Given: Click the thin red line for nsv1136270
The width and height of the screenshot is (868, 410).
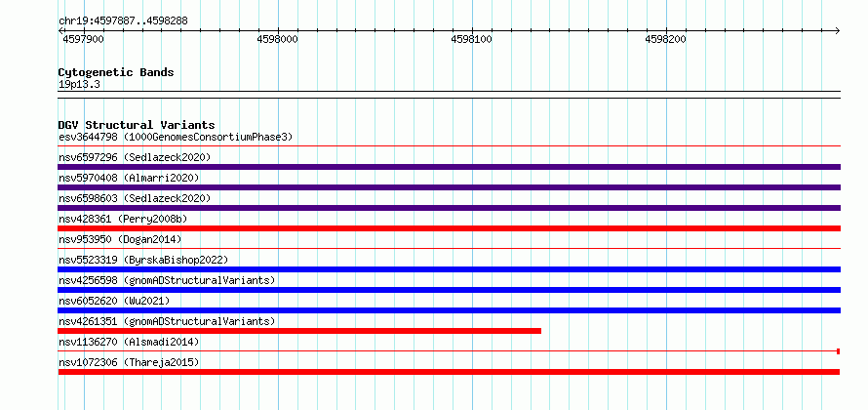Looking at the screenshot, I should point(448,351).
